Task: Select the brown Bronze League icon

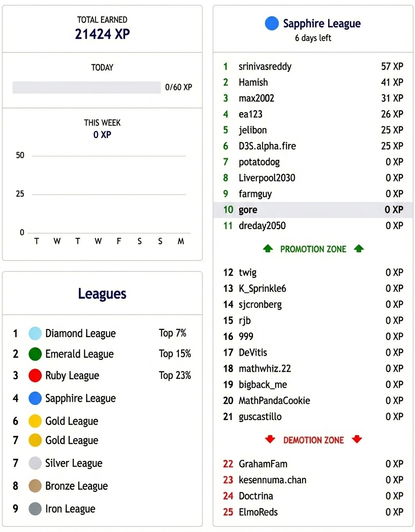Action: click(35, 486)
